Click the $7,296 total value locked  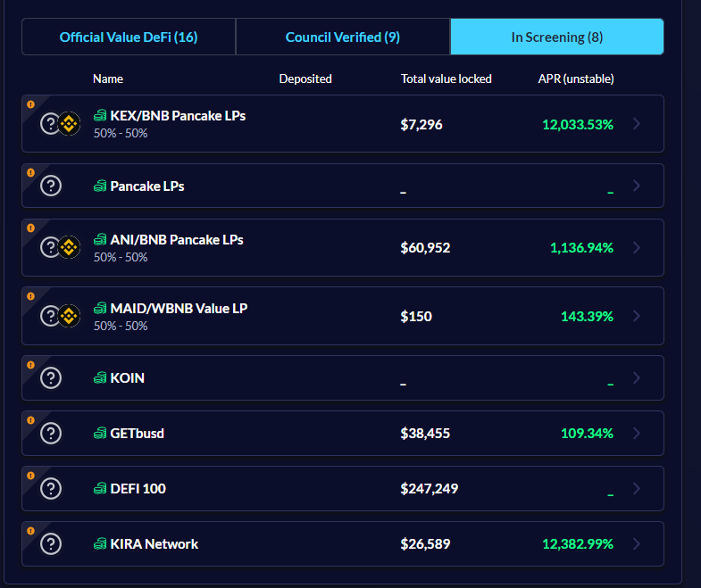(421, 124)
